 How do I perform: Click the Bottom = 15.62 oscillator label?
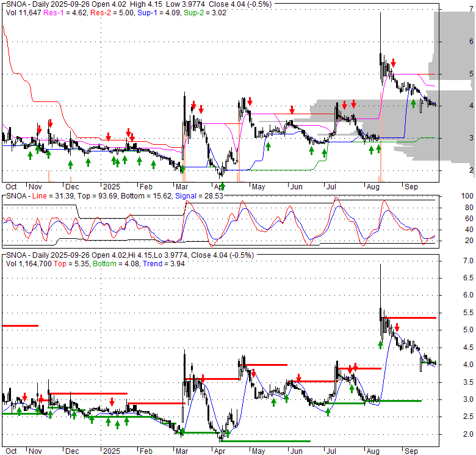coord(146,196)
